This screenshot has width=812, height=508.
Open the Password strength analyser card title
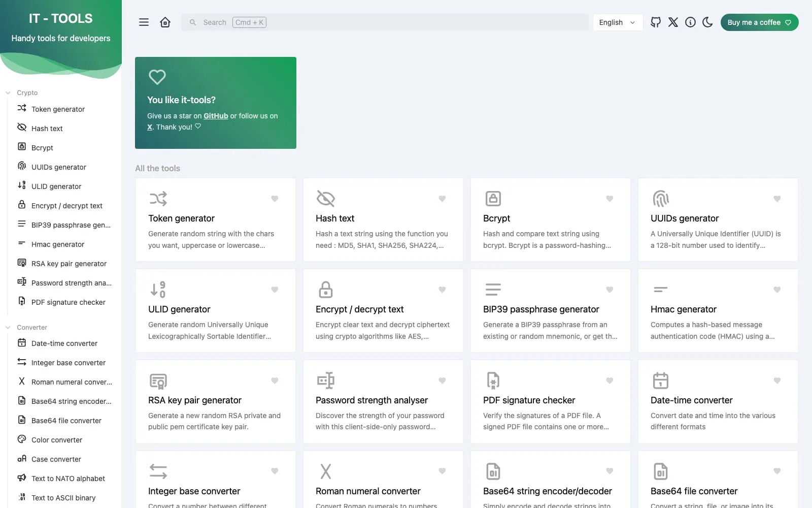pos(371,400)
